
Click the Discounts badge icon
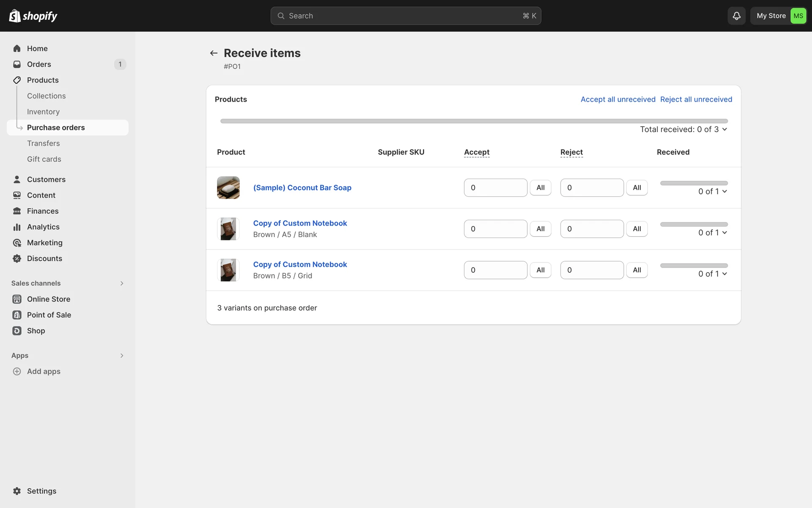click(x=17, y=259)
